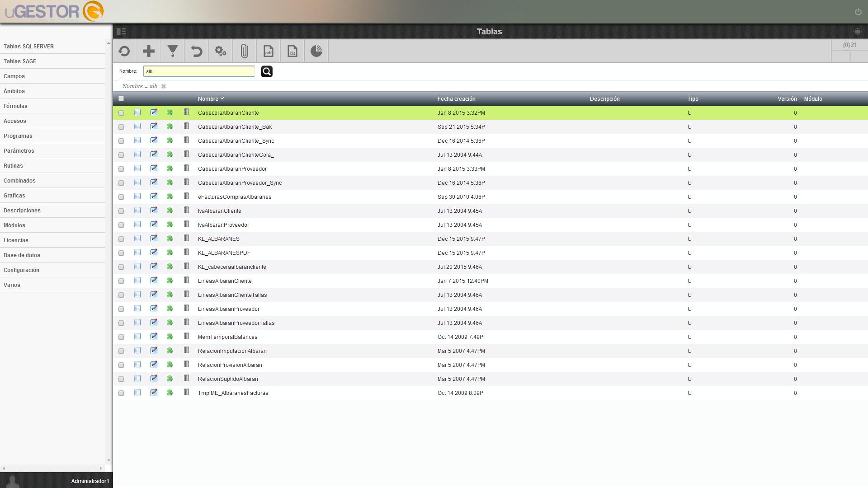Screen dimensions: 868x488
Task: Tick checkbox for TmpIME_AlbaranesFacturas
Action: 121,393
